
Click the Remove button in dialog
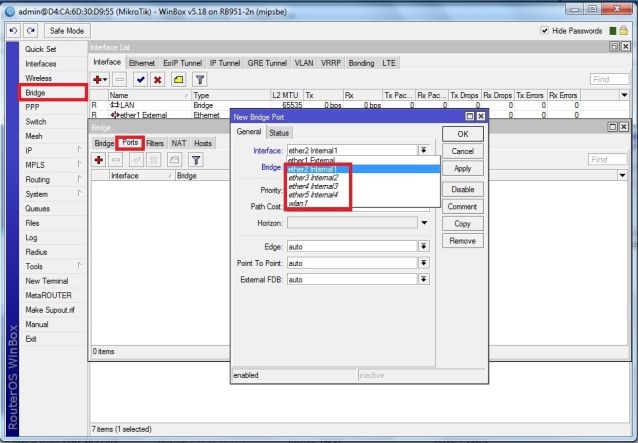(x=463, y=240)
